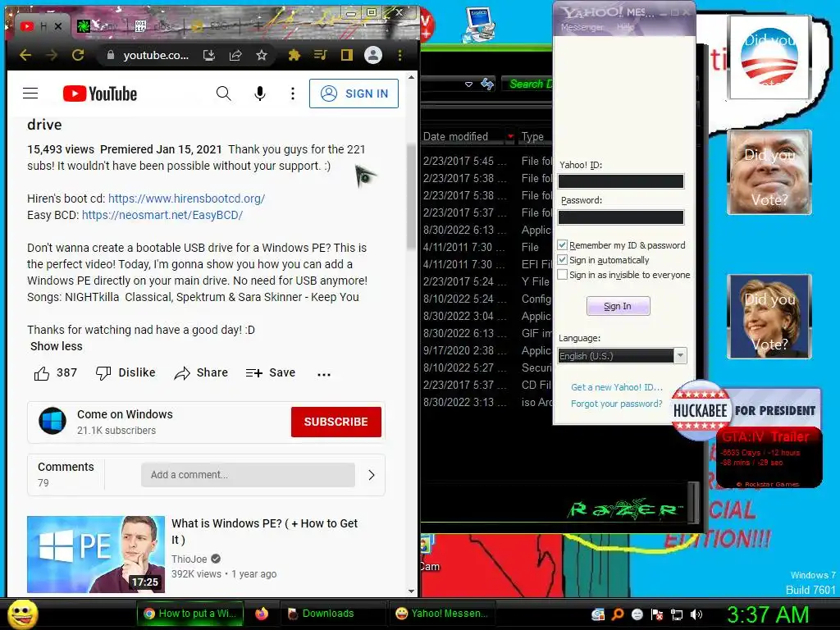Expand comments with the chevron arrow
This screenshot has width=840, height=630.
tap(372, 475)
